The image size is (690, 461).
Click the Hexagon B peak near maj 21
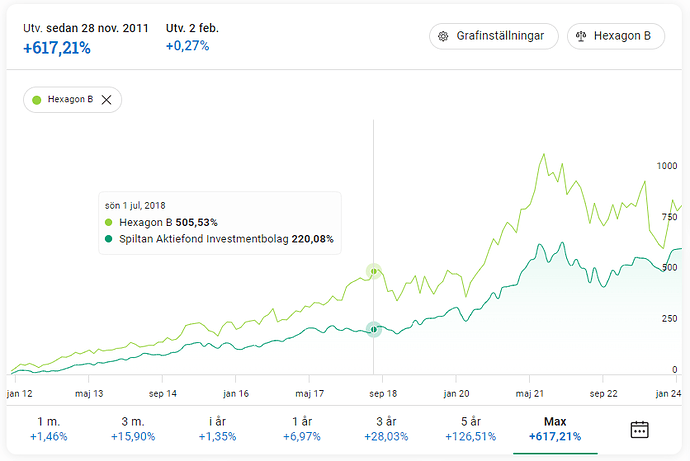click(543, 155)
